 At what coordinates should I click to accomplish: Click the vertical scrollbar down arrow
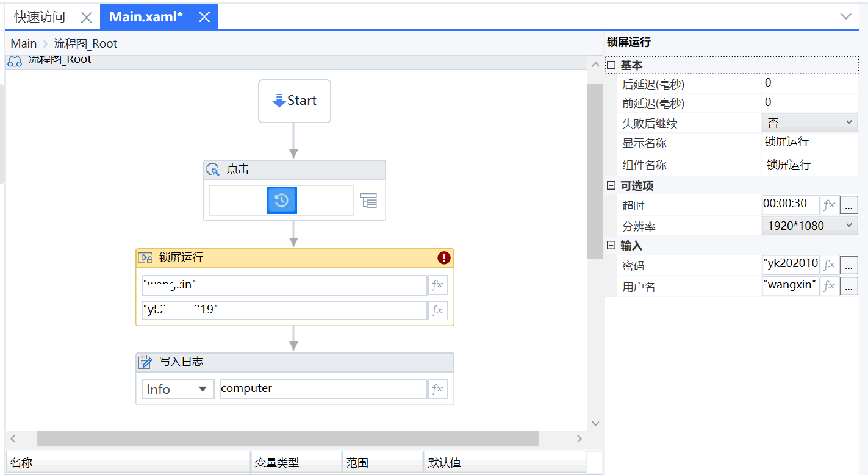point(595,424)
